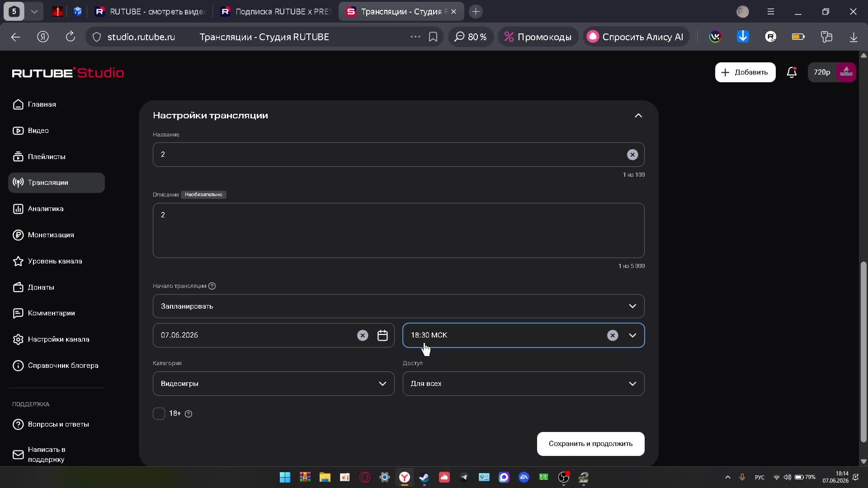Go to Главная in the sidebar
This screenshot has width=868, height=488.
coord(57,104)
